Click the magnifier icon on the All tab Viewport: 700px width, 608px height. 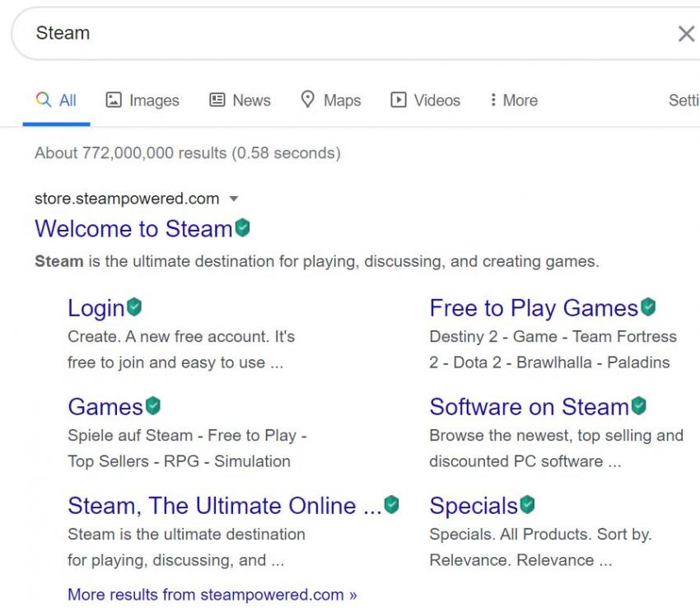44,99
